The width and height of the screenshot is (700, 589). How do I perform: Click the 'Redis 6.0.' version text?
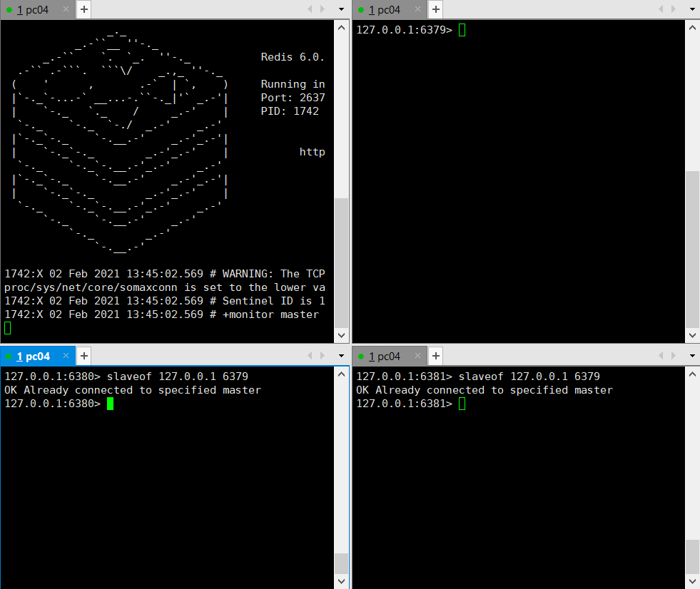tap(293, 57)
